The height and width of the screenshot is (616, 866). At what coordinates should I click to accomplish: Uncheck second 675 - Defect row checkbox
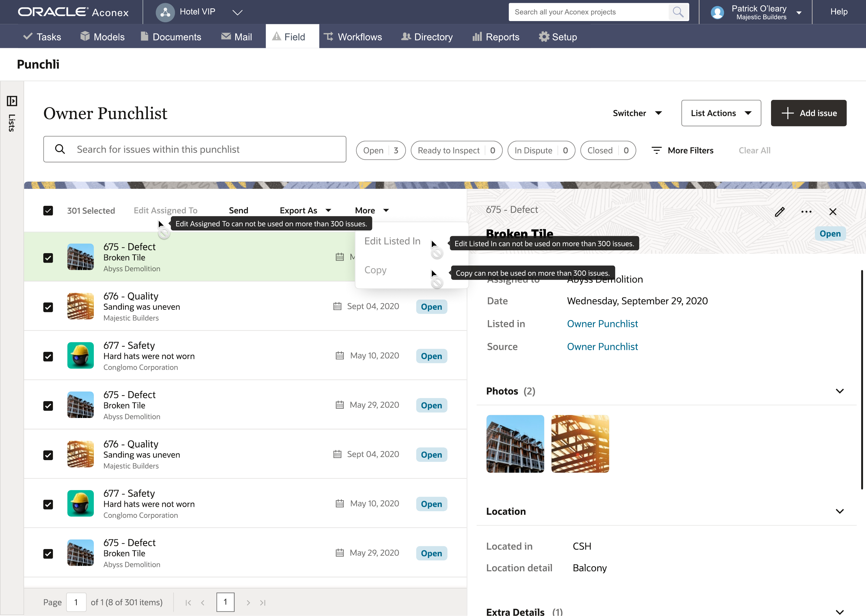(48, 406)
